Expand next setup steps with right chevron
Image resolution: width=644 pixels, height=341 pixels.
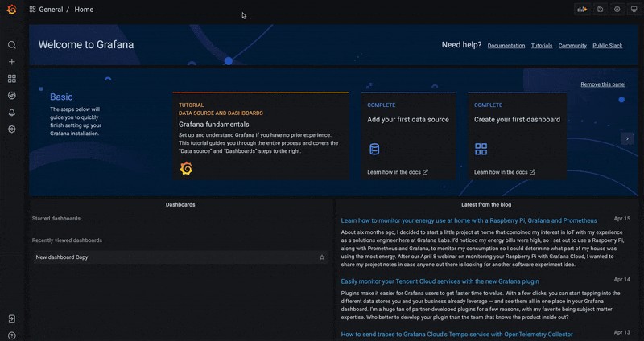[627, 138]
